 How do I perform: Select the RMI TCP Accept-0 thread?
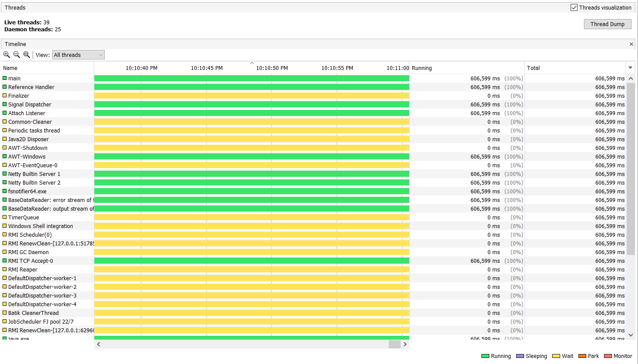pyautogui.click(x=30, y=261)
